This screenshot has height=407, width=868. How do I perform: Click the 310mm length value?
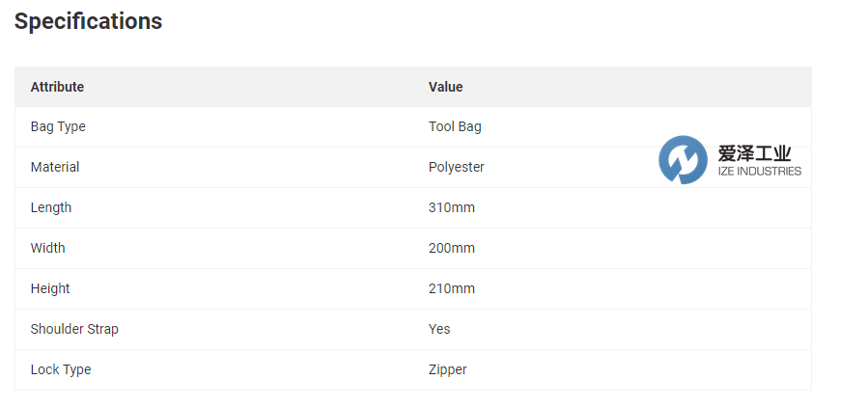452,207
